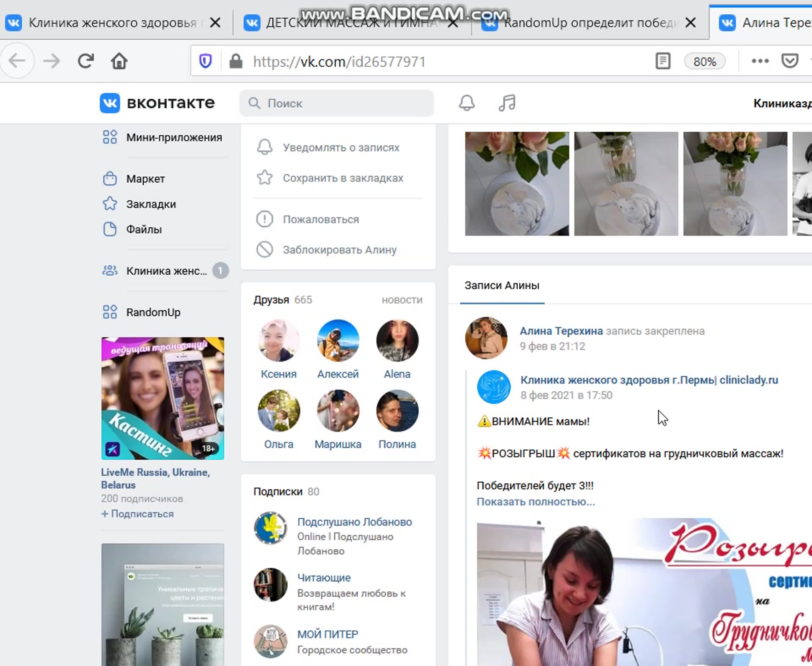Expand post with Показать полностью
The image size is (812, 666).
pos(536,502)
